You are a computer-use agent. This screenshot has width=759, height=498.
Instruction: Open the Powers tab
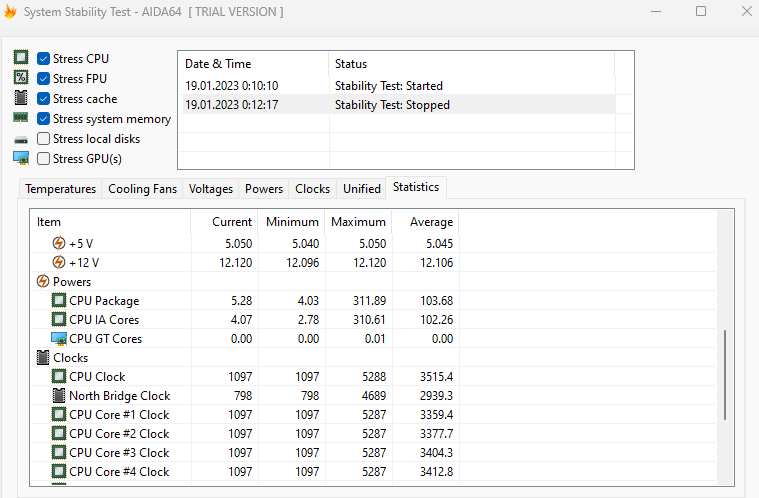click(264, 189)
